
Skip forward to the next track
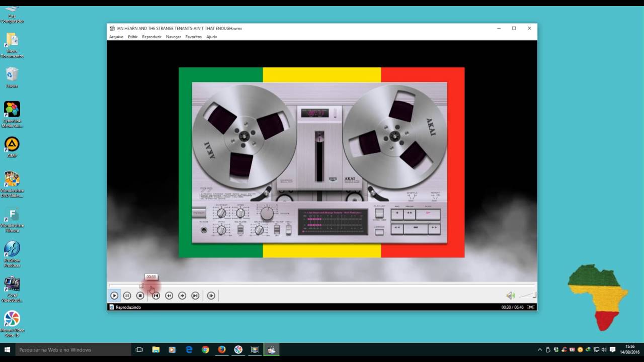pyautogui.click(x=195, y=296)
